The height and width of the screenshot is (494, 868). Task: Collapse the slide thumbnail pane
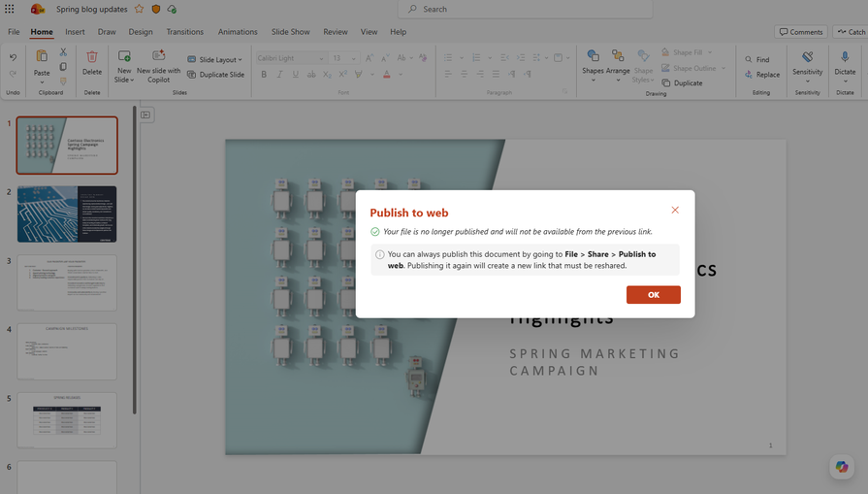(x=145, y=115)
